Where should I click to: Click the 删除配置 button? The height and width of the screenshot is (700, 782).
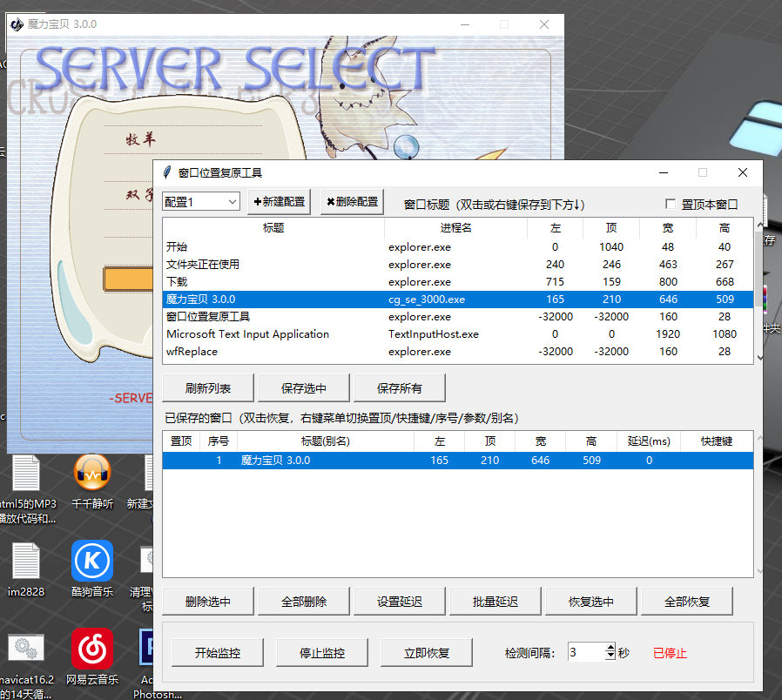(352, 202)
